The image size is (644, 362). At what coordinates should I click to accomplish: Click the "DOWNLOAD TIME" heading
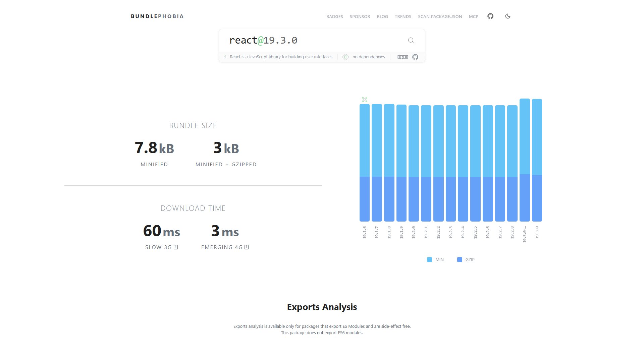(x=193, y=208)
